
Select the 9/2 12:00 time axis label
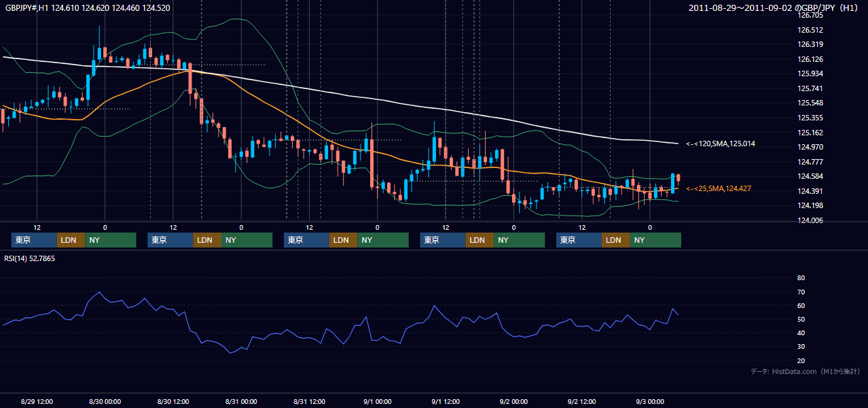tap(581, 401)
